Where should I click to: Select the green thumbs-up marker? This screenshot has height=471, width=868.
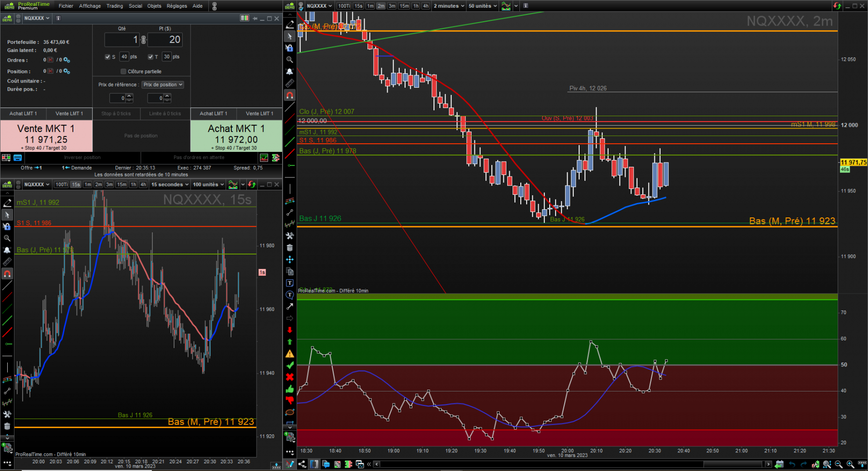click(x=289, y=389)
